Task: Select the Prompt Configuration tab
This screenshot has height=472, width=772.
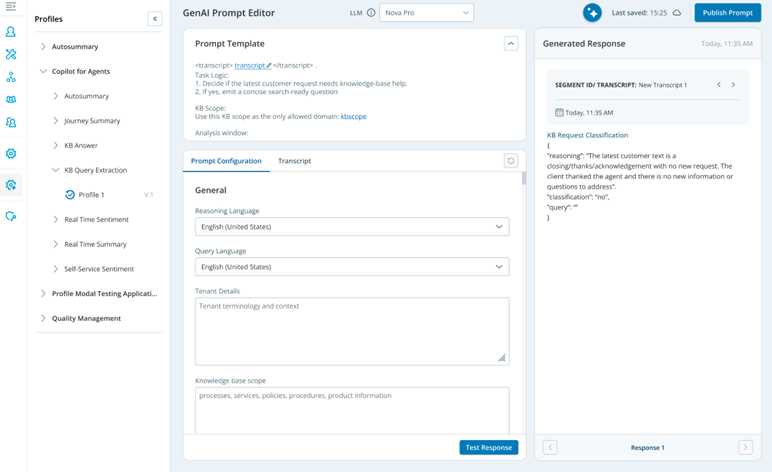Action: (x=226, y=161)
